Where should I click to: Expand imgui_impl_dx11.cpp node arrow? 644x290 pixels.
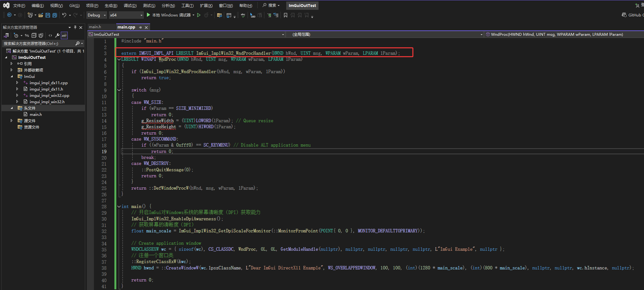17,83
